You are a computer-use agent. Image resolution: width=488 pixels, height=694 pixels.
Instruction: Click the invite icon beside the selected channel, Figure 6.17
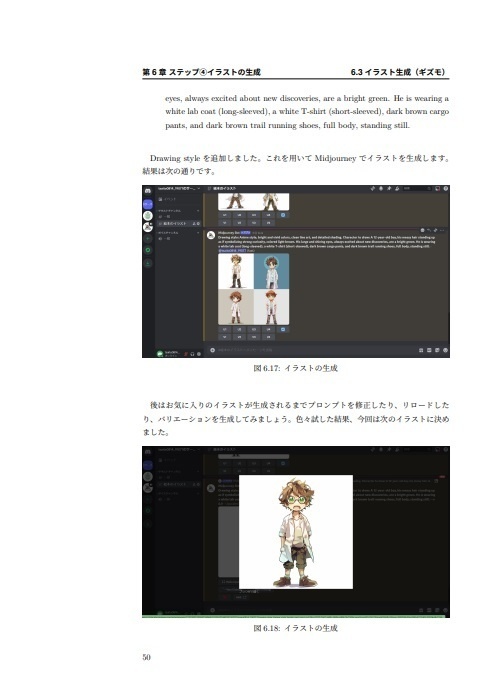click(193, 224)
